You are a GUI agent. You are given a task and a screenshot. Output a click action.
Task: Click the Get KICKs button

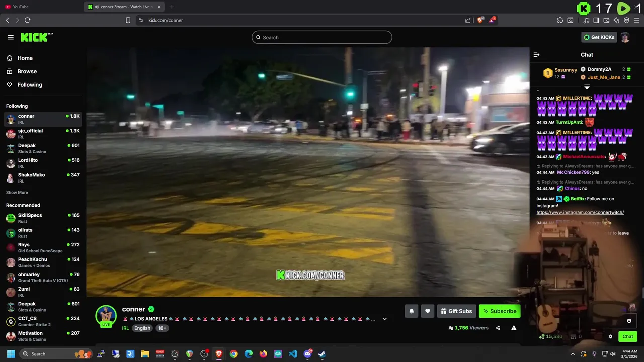coord(599,37)
